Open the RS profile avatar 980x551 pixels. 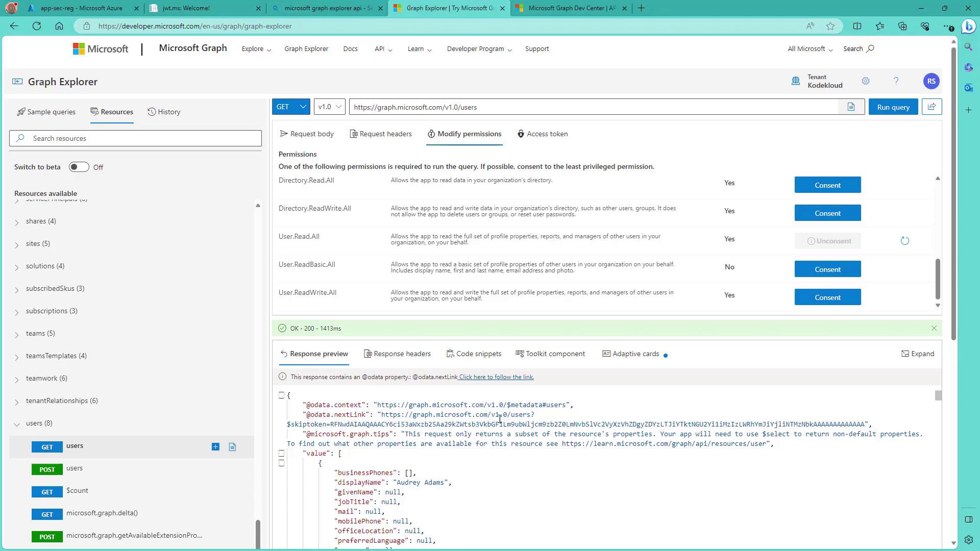(x=931, y=81)
